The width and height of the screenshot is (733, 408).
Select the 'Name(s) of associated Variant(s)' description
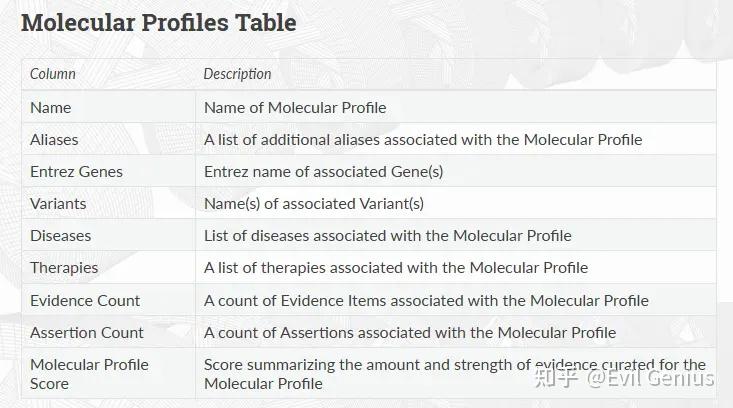pos(314,203)
